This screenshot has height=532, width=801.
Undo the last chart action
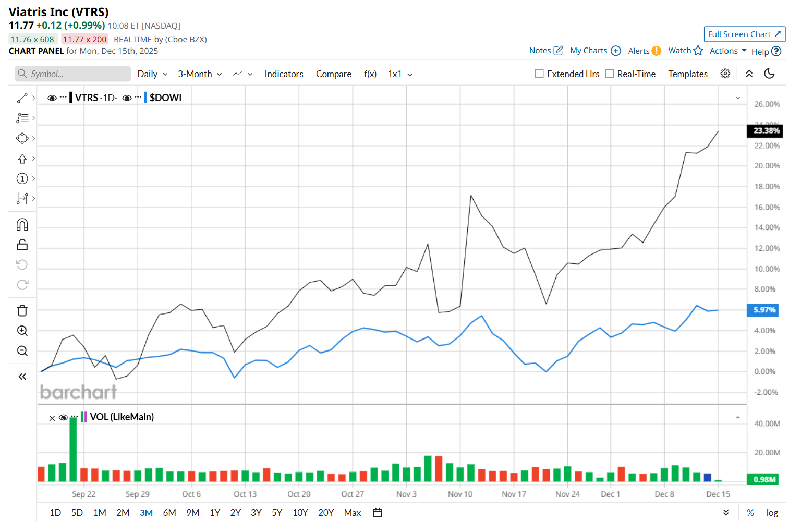(x=22, y=264)
